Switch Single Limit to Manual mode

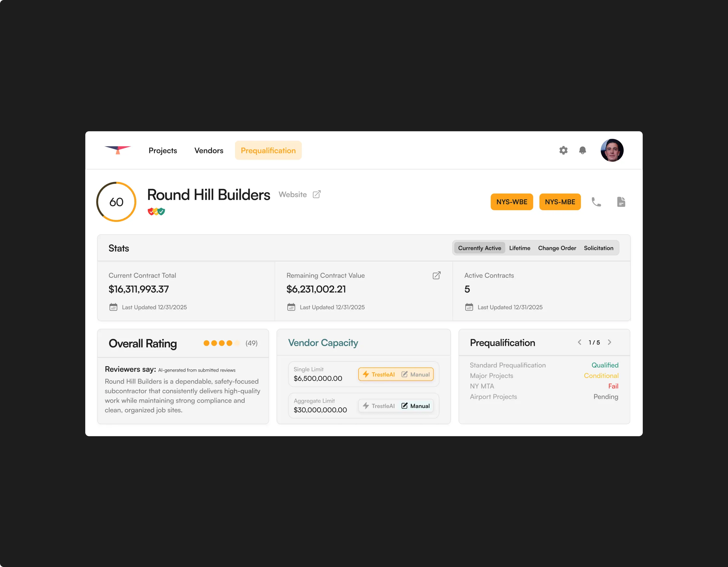416,374
